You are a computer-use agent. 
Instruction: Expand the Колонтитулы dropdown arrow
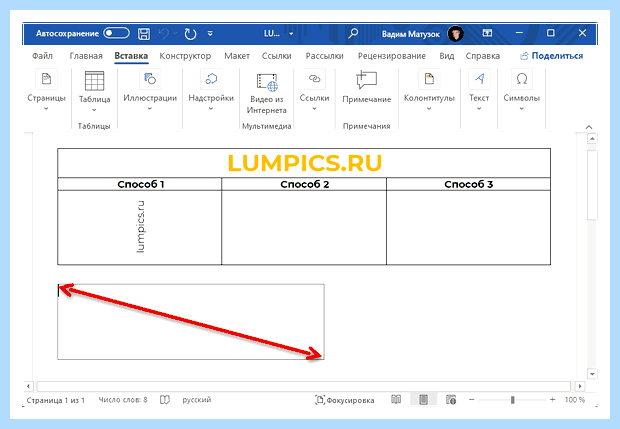[429, 108]
